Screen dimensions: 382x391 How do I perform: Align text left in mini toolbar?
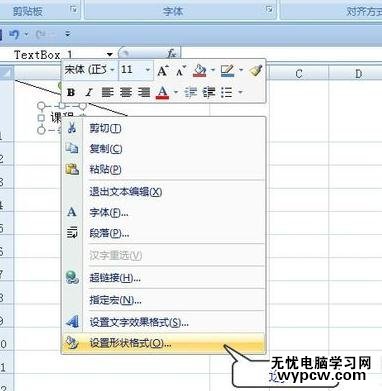[x=107, y=92]
